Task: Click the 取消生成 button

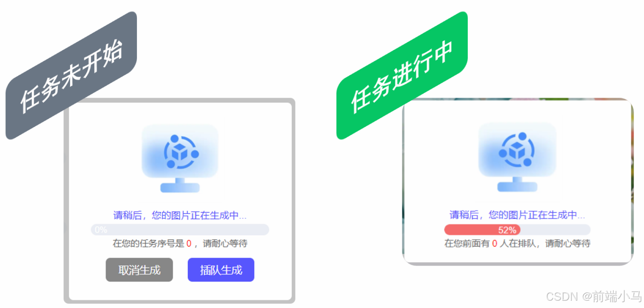Action: pyautogui.click(x=139, y=270)
